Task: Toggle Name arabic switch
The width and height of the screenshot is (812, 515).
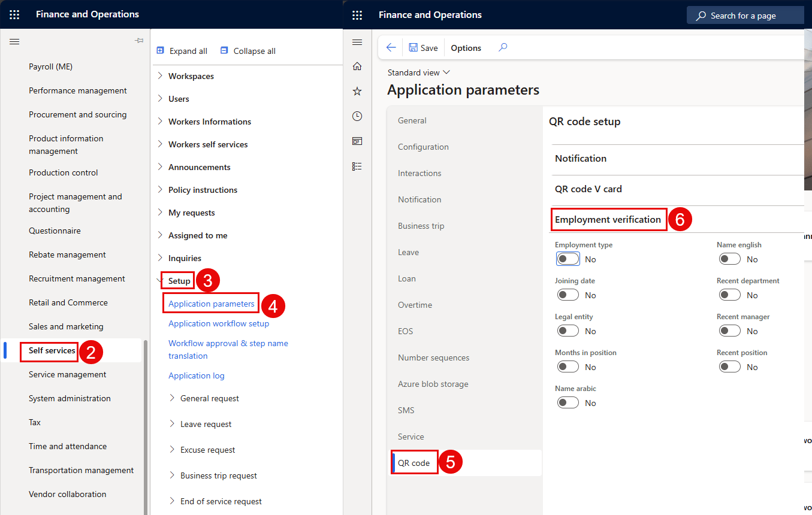Action: click(568, 402)
